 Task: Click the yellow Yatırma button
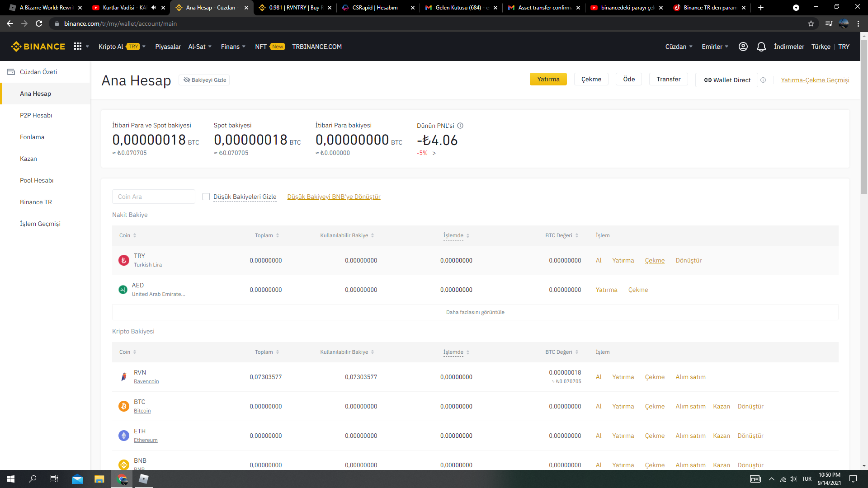548,79
